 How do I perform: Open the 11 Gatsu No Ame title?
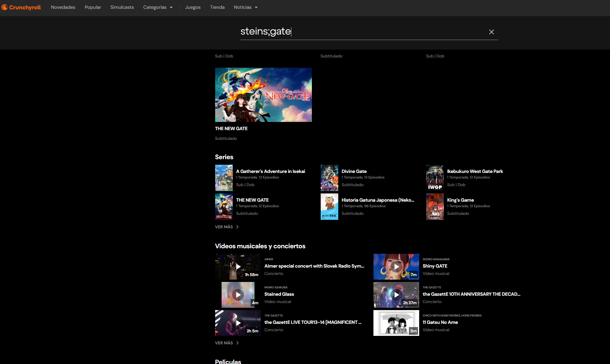(x=440, y=322)
